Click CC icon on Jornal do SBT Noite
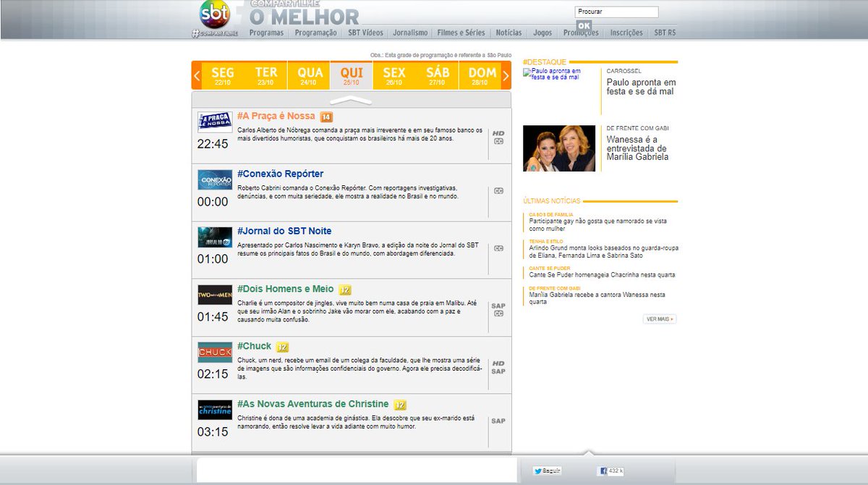The width and height of the screenshot is (868, 485). [498, 248]
